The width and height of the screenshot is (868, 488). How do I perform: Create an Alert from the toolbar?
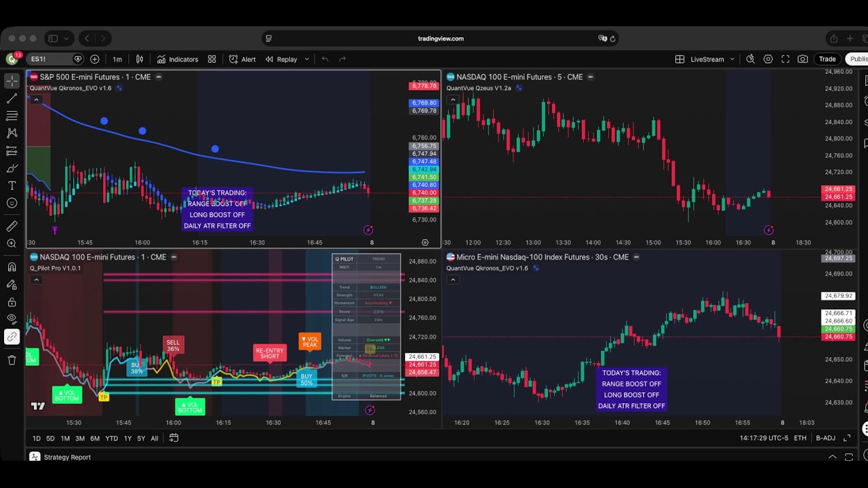pos(242,59)
